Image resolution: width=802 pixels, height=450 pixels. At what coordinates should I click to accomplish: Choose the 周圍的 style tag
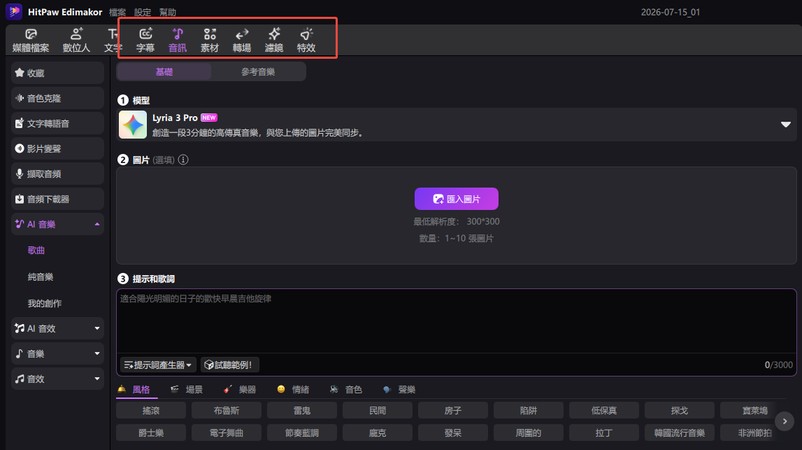(x=528, y=433)
